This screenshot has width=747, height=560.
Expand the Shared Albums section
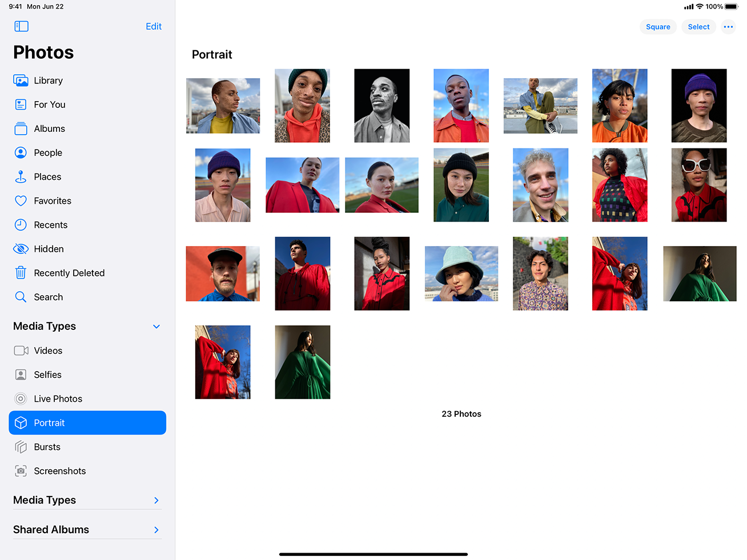point(156,530)
